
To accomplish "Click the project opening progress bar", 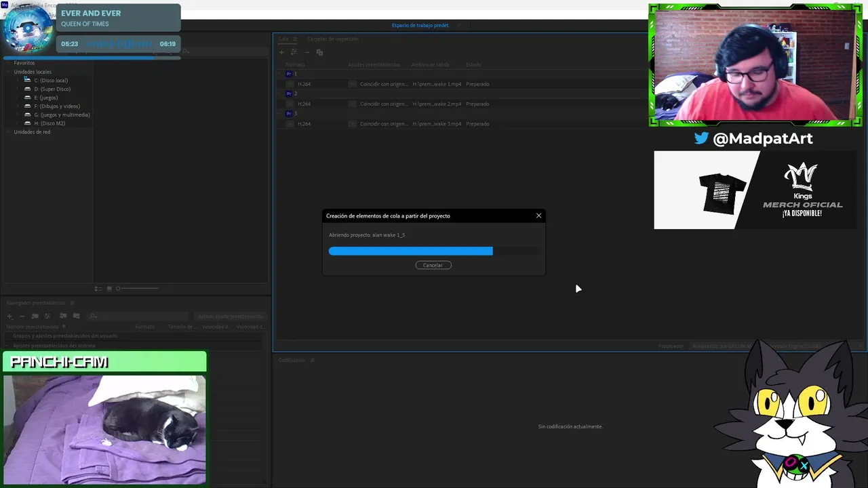I will 433,251.
